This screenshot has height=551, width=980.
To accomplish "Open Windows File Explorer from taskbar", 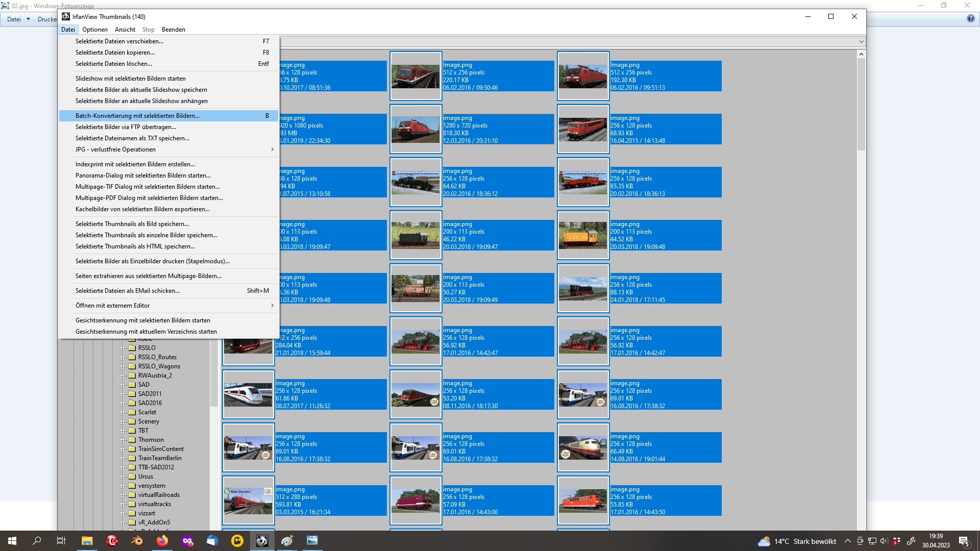I will [87, 541].
